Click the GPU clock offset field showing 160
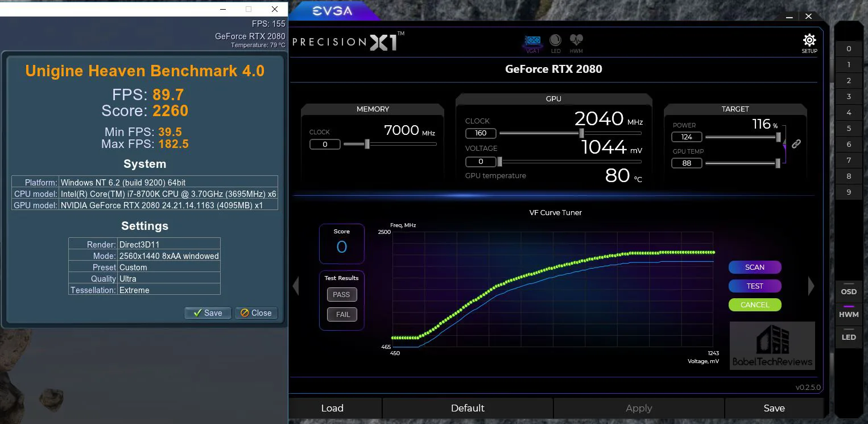This screenshot has width=868, height=424. [x=481, y=133]
